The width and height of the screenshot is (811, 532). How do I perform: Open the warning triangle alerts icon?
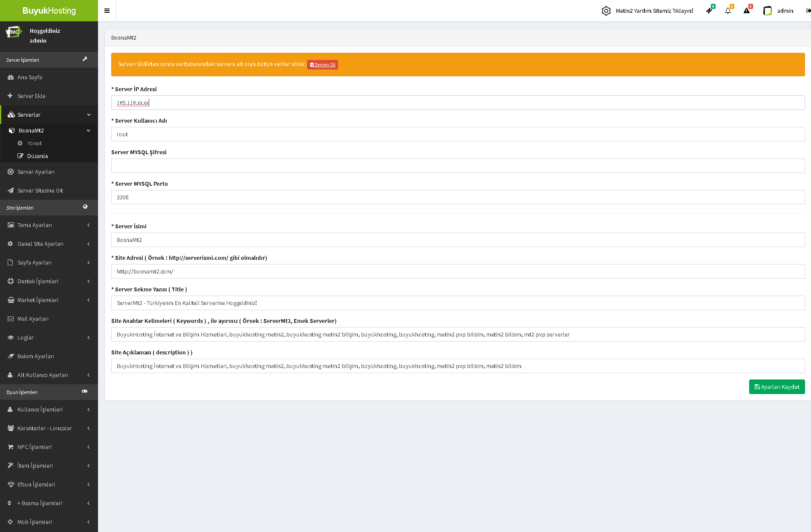[x=747, y=11]
